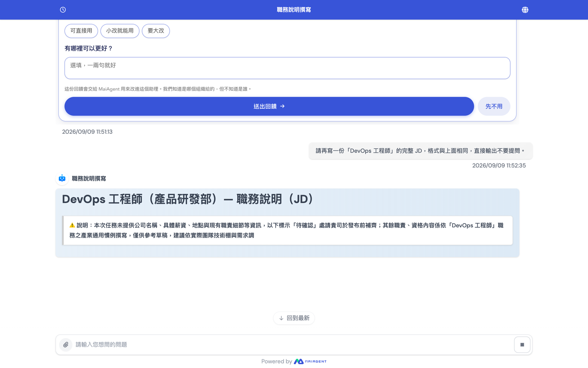Click the bot avatar icon
588x368 pixels.
click(x=62, y=178)
